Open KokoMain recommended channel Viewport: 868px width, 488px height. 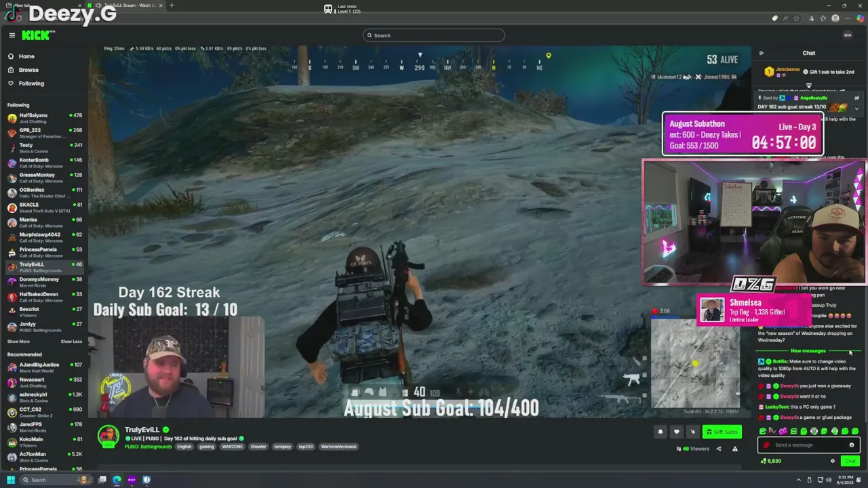45,442
